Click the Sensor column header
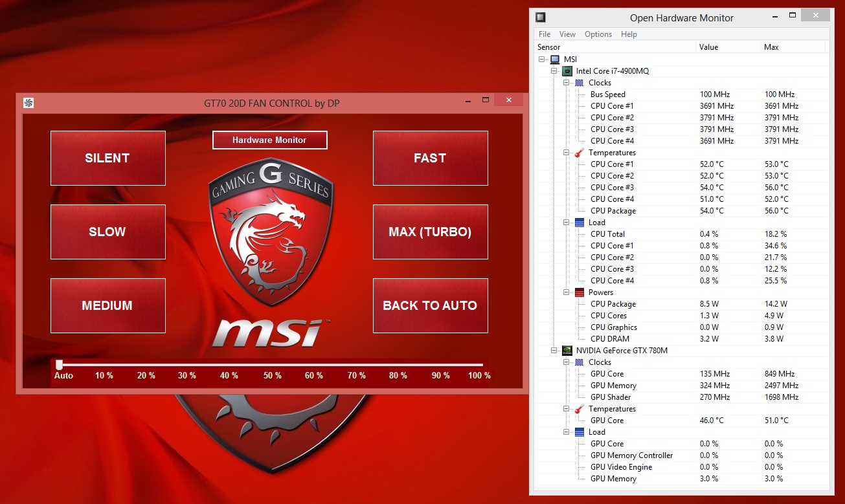The width and height of the screenshot is (845, 504). [x=616, y=47]
